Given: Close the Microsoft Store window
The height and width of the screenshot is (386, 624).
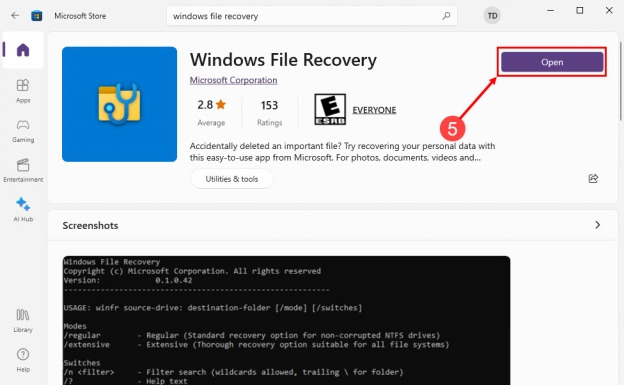Looking at the screenshot, I should 609,10.
